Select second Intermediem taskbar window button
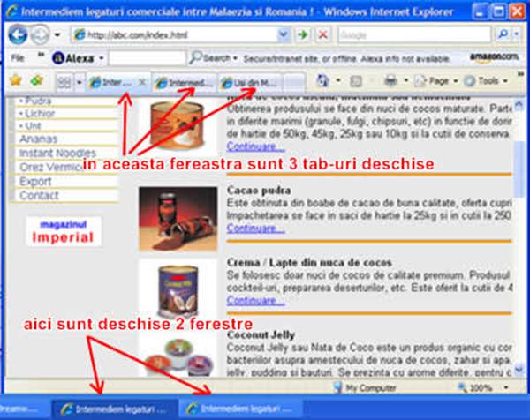This screenshot has width=530, height=420. [238, 409]
